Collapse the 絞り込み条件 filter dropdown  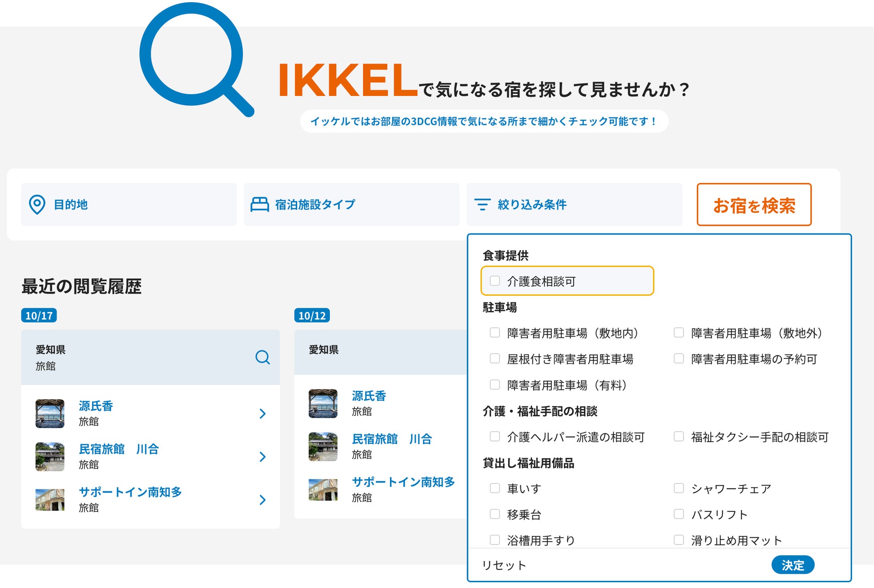pyautogui.click(x=574, y=204)
